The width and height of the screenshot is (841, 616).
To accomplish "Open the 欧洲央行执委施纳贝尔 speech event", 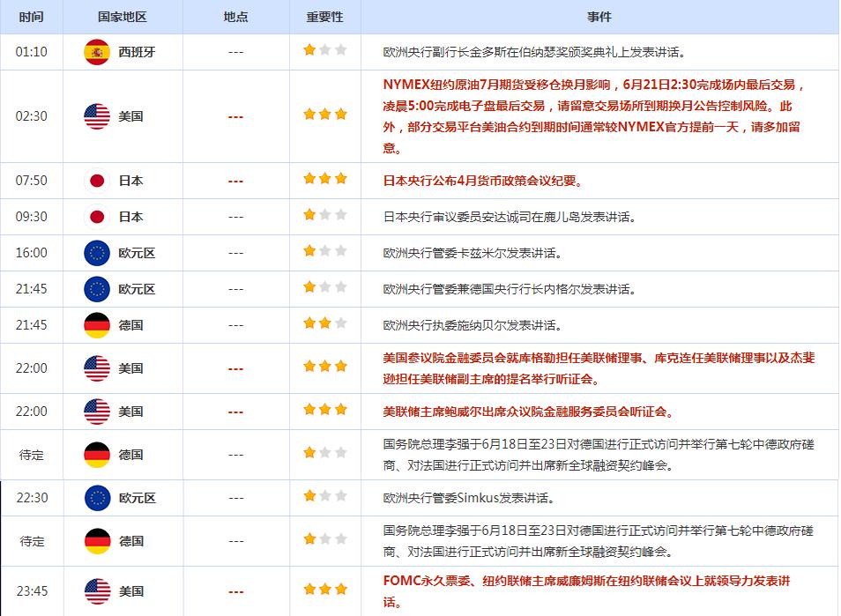I will (x=472, y=325).
